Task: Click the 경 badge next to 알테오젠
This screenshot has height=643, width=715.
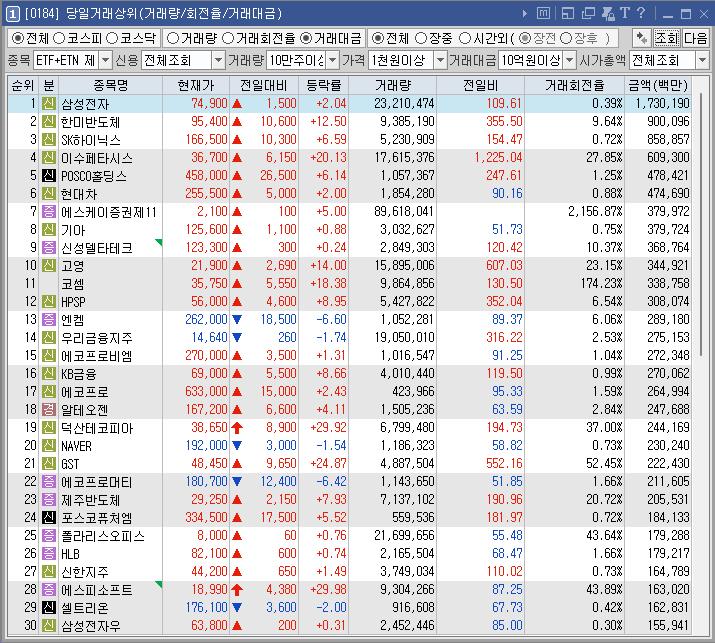Action: coord(49,410)
